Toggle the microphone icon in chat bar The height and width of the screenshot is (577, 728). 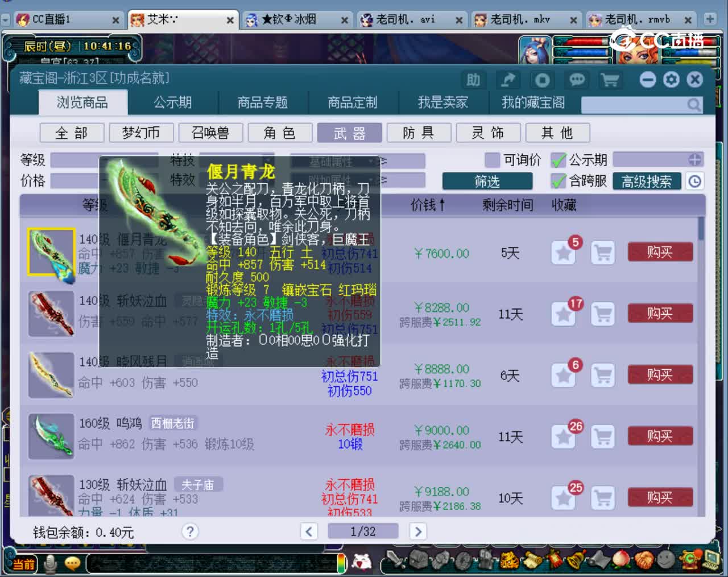click(51, 563)
